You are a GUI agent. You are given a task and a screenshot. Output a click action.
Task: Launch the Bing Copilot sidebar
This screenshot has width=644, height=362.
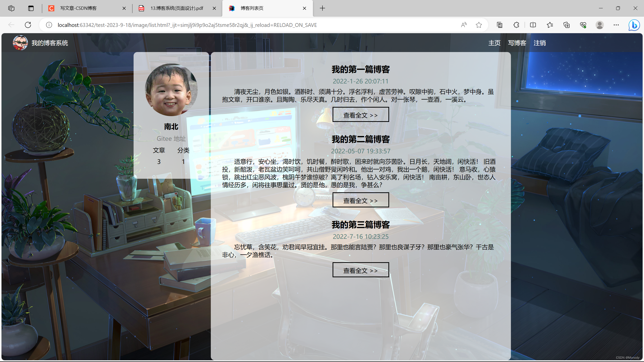[634, 25]
